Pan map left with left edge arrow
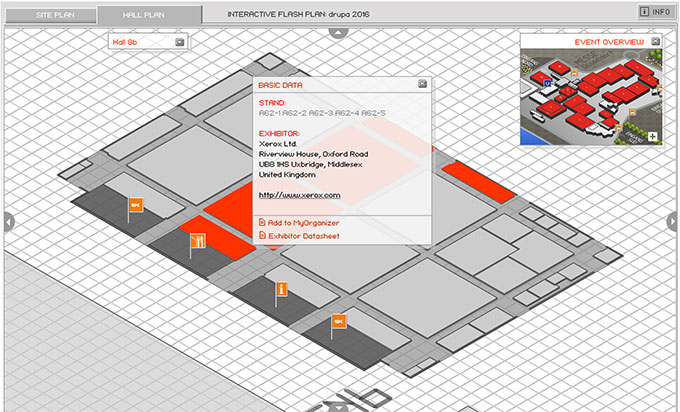 (x=7, y=221)
